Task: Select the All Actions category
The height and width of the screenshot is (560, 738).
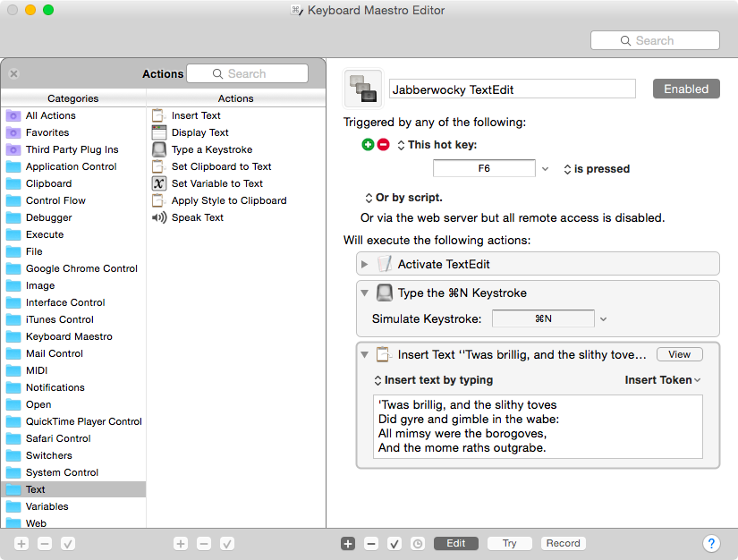Action: (73, 115)
